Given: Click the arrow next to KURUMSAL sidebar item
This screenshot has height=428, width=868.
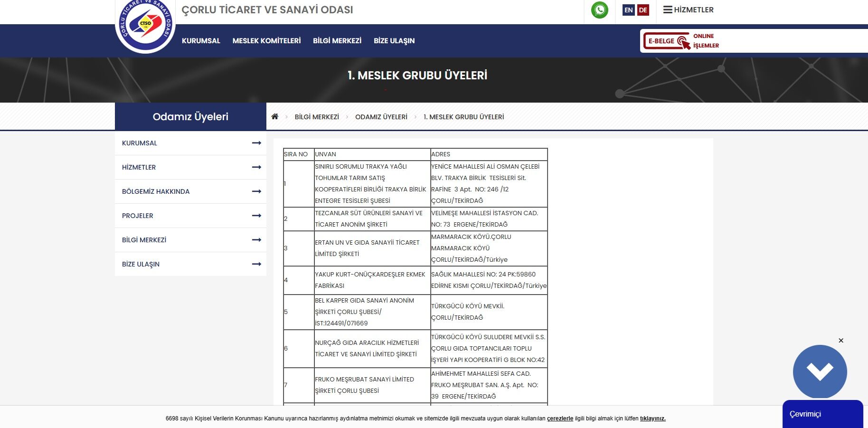Looking at the screenshot, I should click(256, 143).
